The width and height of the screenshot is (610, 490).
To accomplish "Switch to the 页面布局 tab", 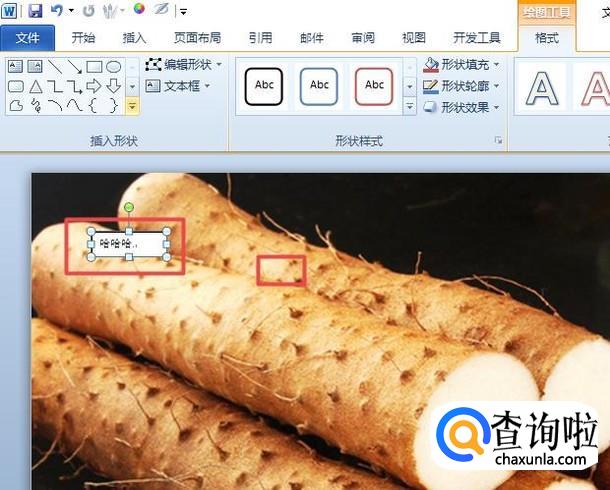I will (197, 38).
